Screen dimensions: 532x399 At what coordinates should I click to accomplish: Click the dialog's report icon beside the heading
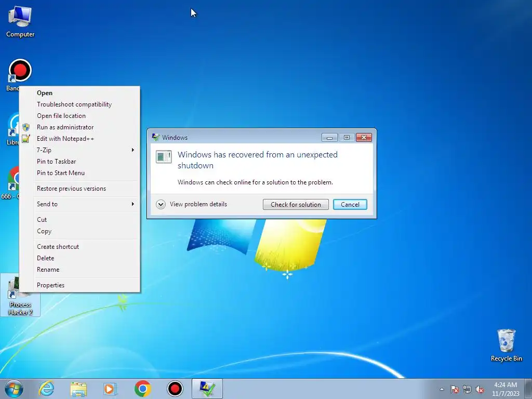(164, 157)
